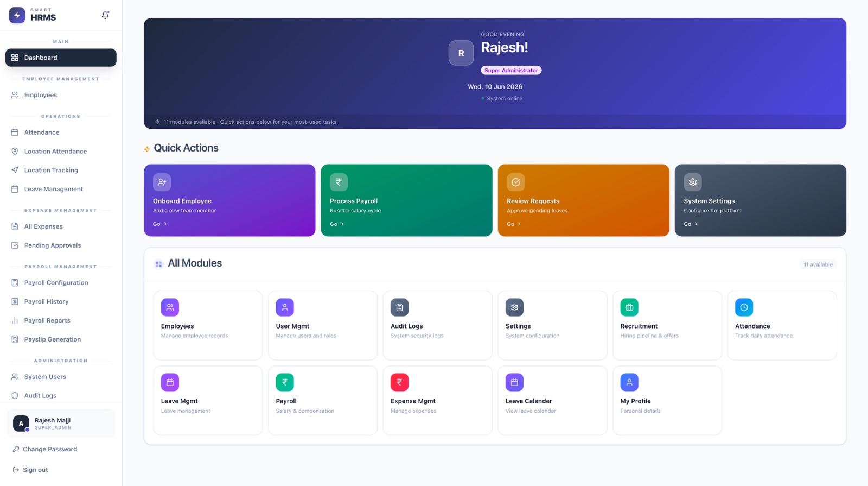The height and width of the screenshot is (486, 868).
Task: Open Payslip Generation in the sidebar
Action: tap(61, 339)
